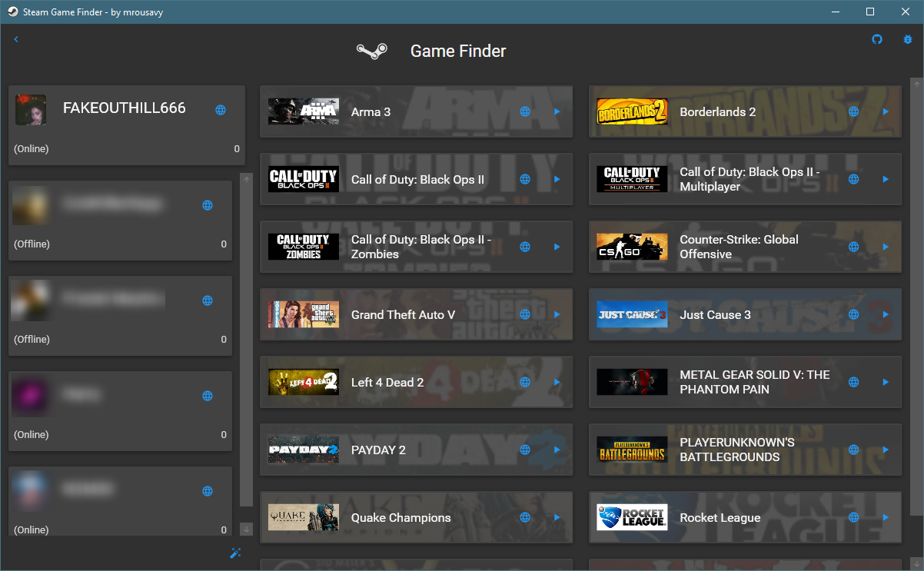Launch PLAYERUNKNOWN'S BATTLEGROUNDS play arrow
This screenshot has width=924, height=571.
tap(886, 450)
